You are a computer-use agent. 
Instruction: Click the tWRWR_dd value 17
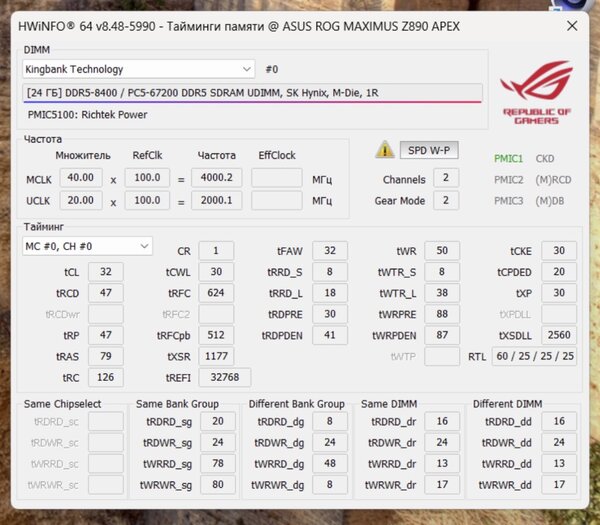[x=559, y=484]
